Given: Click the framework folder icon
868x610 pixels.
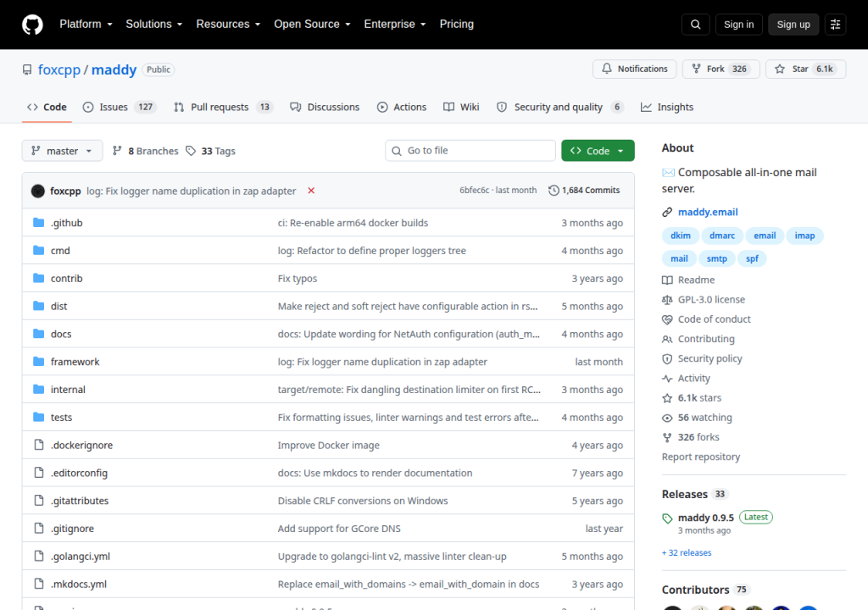Looking at the screenshot, I should (x=38, y=362).
